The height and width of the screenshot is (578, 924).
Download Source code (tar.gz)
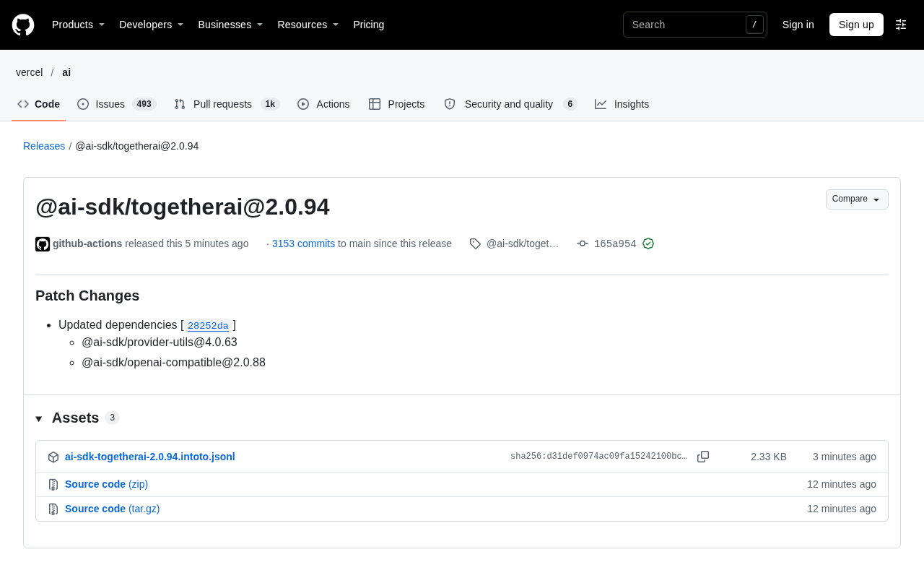coord(113,509)
